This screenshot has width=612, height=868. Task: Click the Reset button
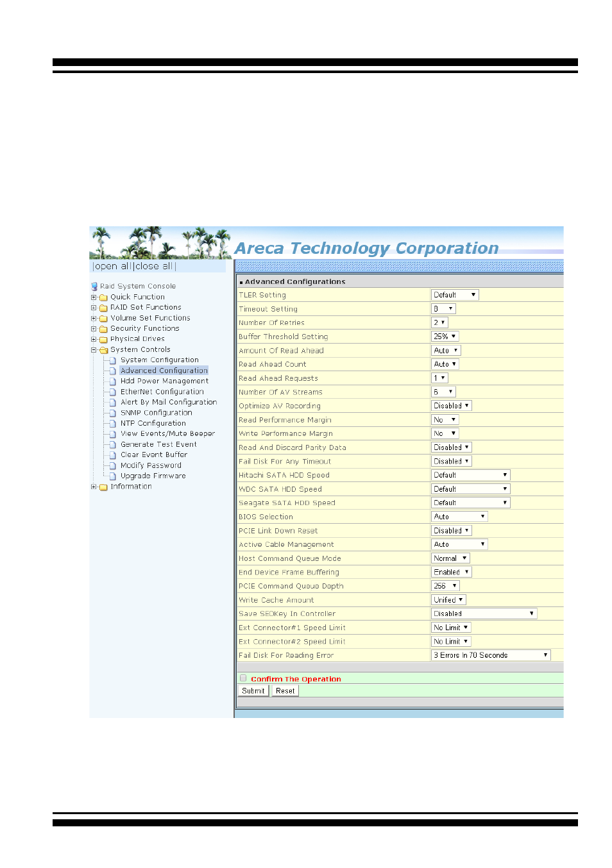pyautogui.click(x=285, y=691)
